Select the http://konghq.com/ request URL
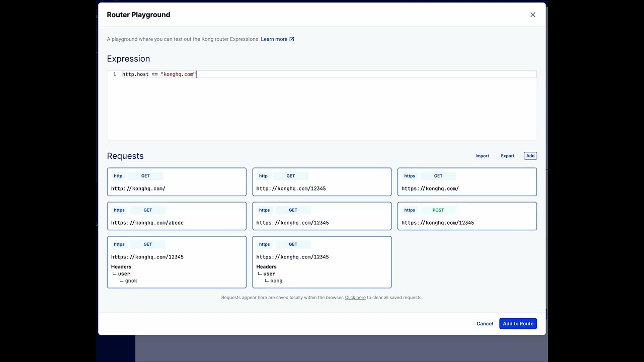This screenshot has height=362, width=644. (x=138, y=189)
